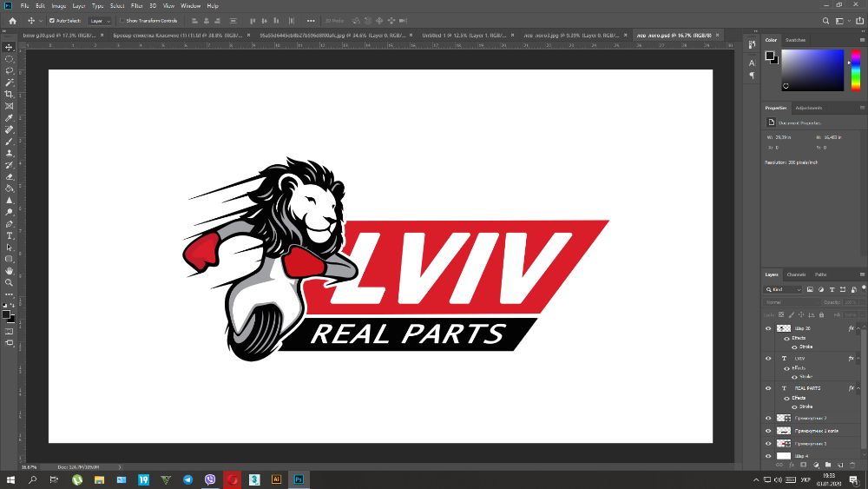
Task: Open the Filter menu
Action: (137, 5)
